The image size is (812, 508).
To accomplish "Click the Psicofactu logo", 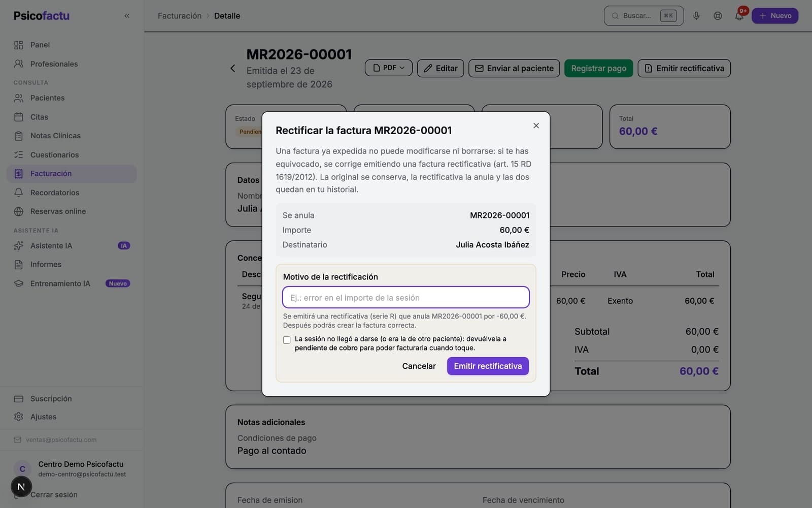I will tap(42, 16).
